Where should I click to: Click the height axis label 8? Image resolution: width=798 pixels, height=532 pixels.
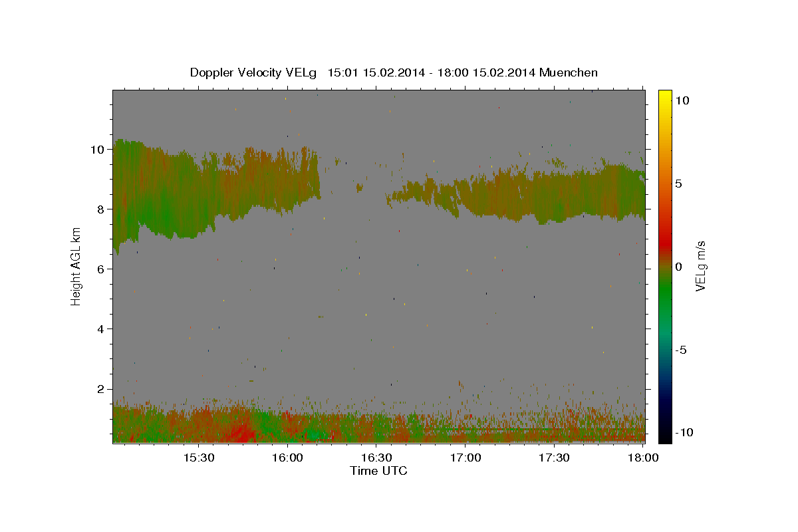click(x=102, y=209)
